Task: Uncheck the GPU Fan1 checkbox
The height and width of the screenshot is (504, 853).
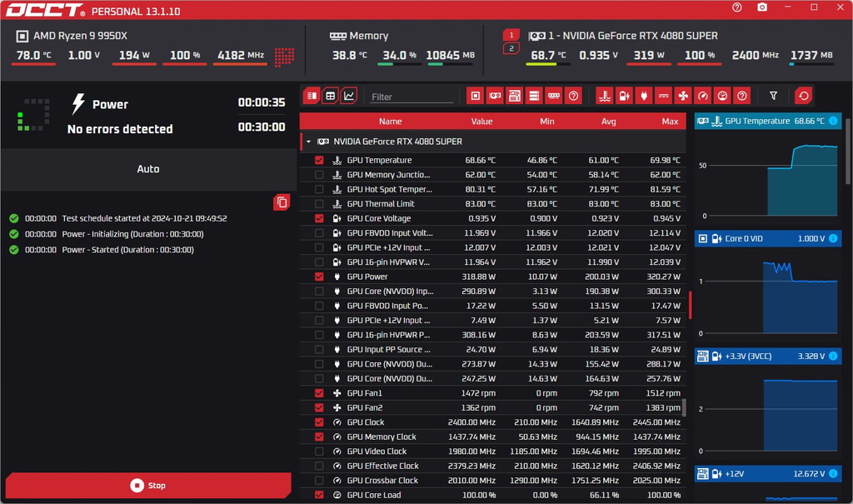Action: point(319,393)
